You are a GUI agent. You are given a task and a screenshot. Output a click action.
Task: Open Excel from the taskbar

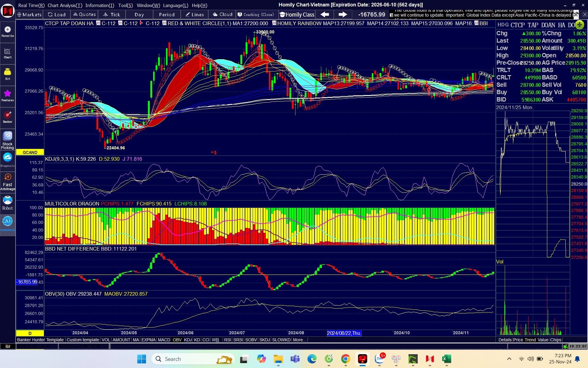(x=447, y=359)
